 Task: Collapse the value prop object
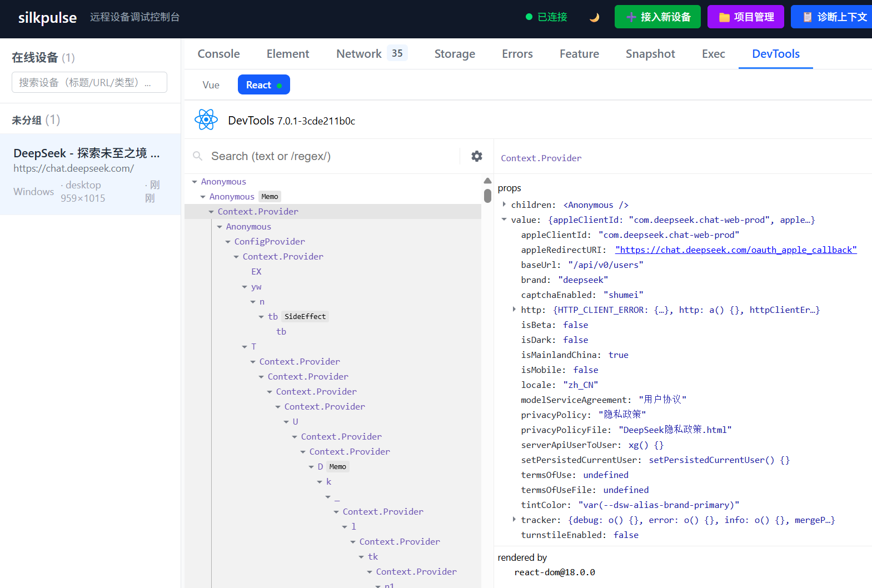coord(504,220)
